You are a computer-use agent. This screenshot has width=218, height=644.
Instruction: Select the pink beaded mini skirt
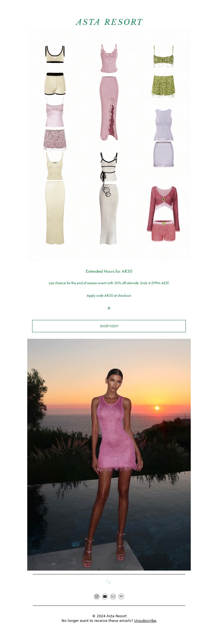click(55, 140)
